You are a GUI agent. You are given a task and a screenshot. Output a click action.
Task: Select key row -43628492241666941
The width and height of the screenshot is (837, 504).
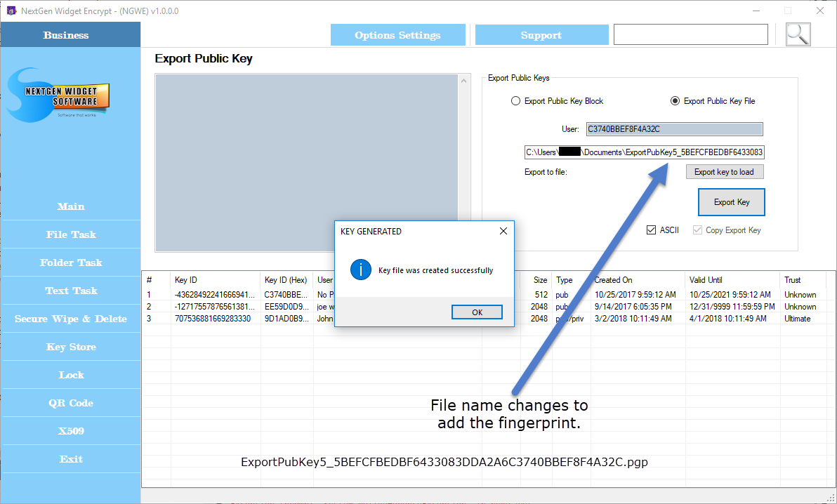coord(215,295)
